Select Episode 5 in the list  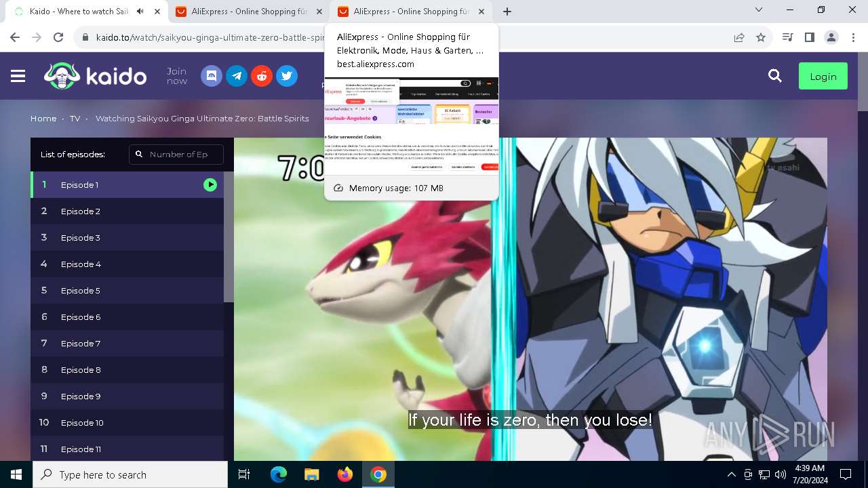tap(127, 290)
